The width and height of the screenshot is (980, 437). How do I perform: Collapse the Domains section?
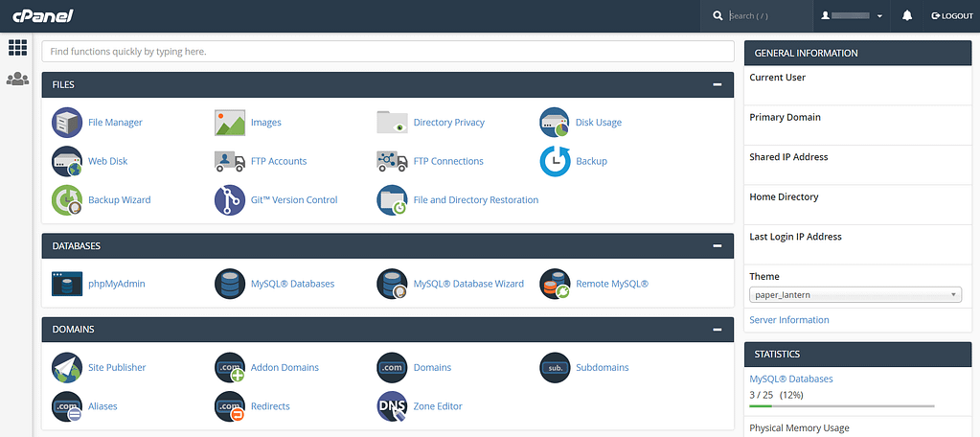(717, 329)
